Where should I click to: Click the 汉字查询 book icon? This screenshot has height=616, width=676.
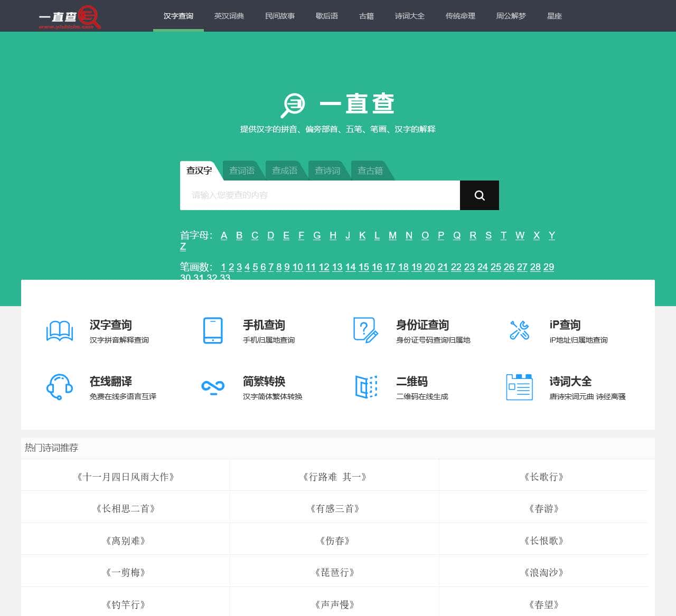coord(59,330)
